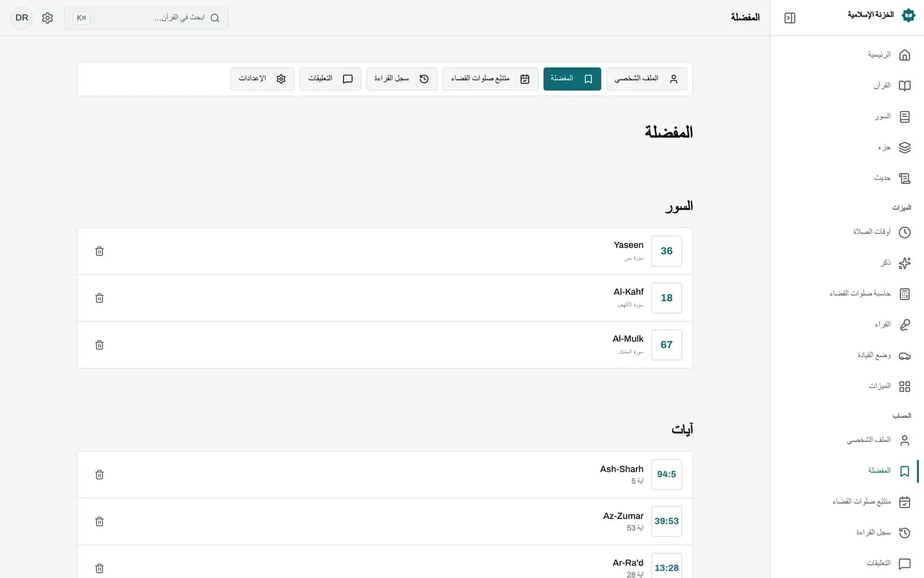Image resolution: width=924 pixels, height=578 pixels.
Task: Delete the Al-Kahf bookmark
Action: point(99,298)
